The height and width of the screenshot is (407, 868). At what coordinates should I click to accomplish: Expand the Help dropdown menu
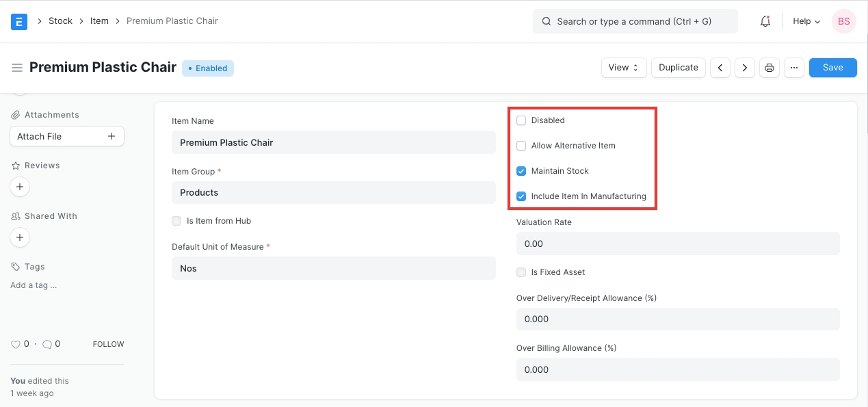pyautogui.click(x=806, y=21)
